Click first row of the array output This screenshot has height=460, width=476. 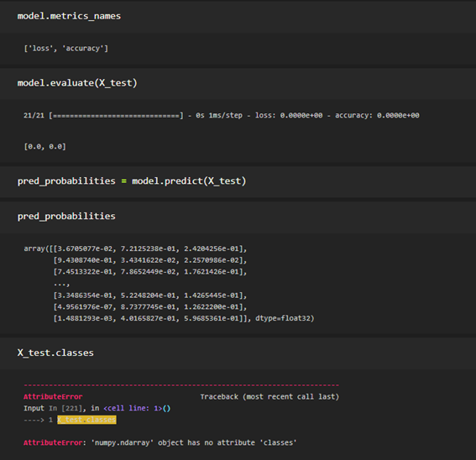coord(135,249)
